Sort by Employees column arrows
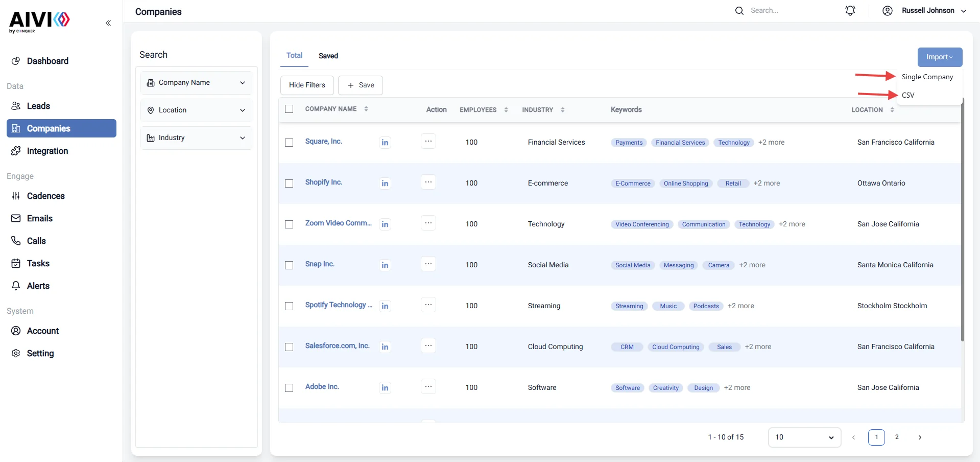980x462 pixels. pos(506,110)
